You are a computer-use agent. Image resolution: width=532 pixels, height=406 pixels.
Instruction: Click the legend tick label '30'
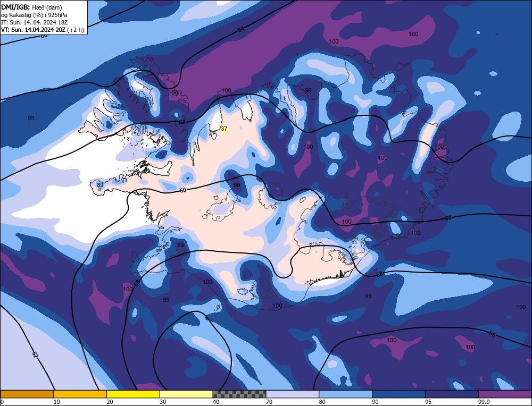[163, 402]
